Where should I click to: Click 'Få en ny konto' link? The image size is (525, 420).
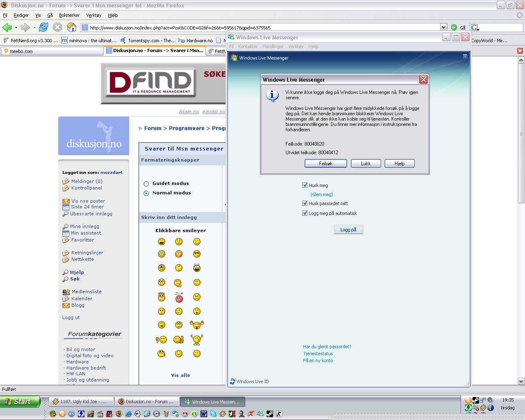click(318, 361)
